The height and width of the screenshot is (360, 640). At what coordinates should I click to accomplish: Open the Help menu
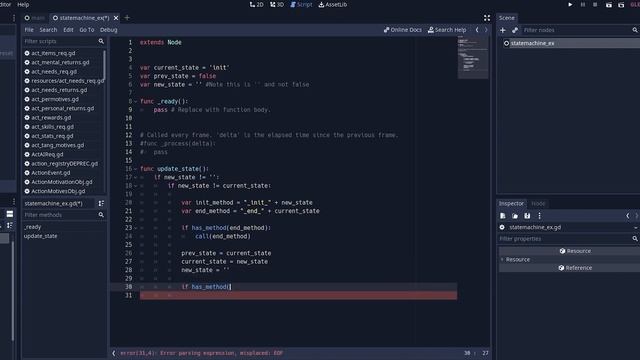pos(23,4)
